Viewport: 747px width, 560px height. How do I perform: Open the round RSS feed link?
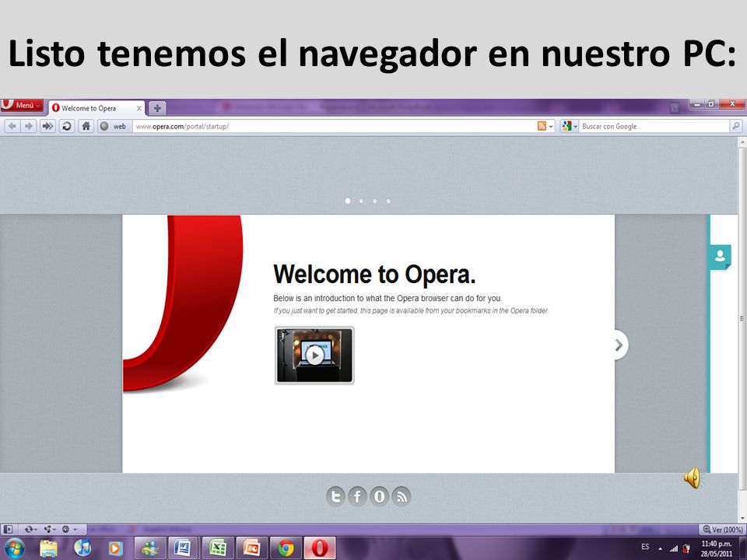tap(402, 496)
